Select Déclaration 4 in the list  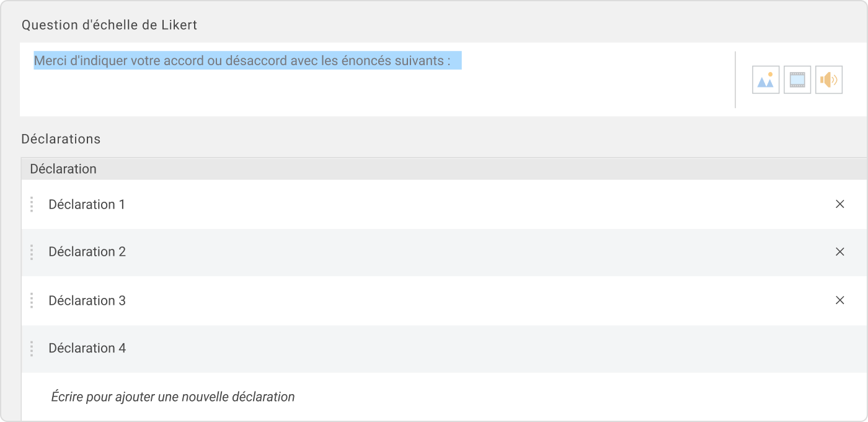[x=87, y=349]
